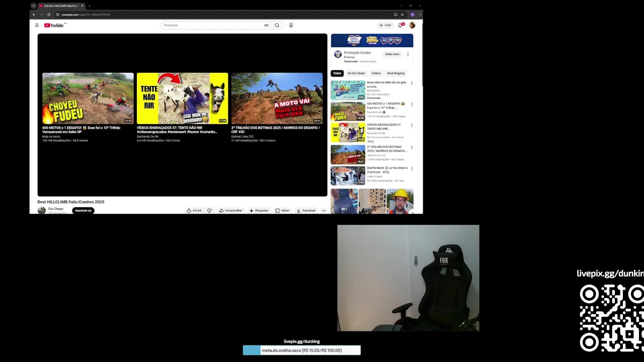The image size is (644, 362).
Task: Click the Gio Chopz channel avatar
Action: point(42,211)
